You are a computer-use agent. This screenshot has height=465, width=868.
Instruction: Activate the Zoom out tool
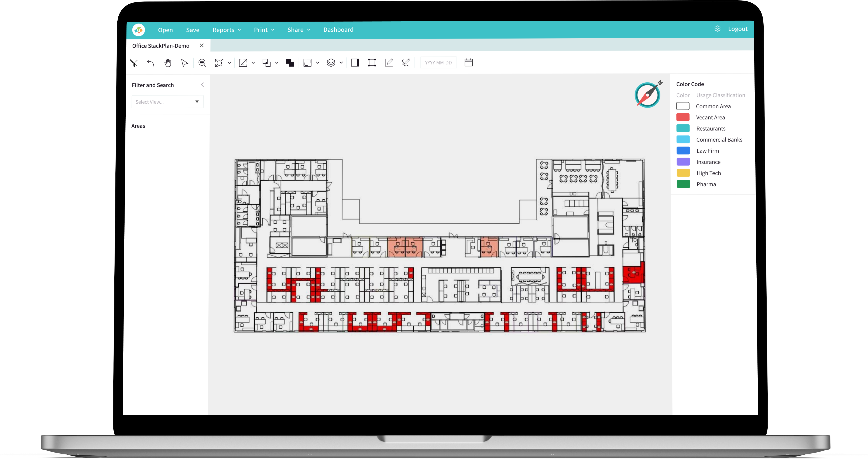coord(202,62)
